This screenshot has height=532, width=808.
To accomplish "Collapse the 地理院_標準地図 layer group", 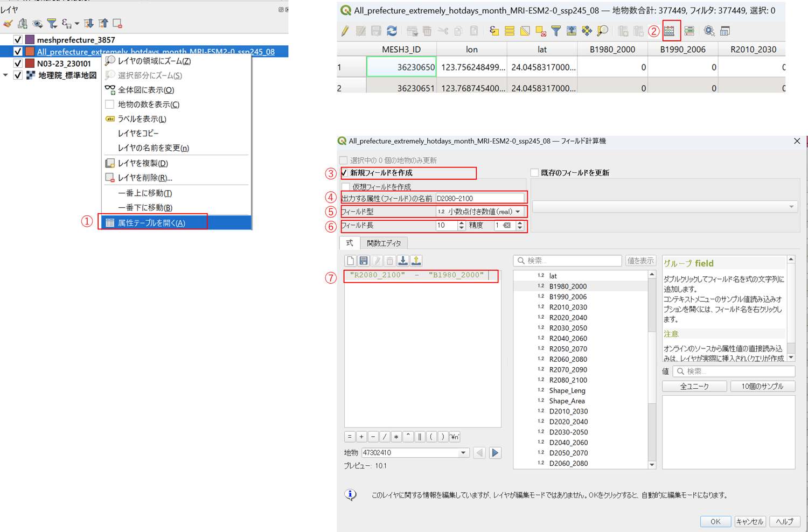I will [x=6, y=75].
